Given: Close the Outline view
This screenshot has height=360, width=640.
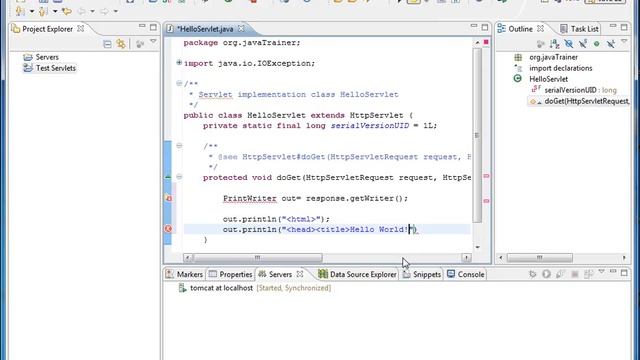Looking at the screenshot, I should pos(540,29).
